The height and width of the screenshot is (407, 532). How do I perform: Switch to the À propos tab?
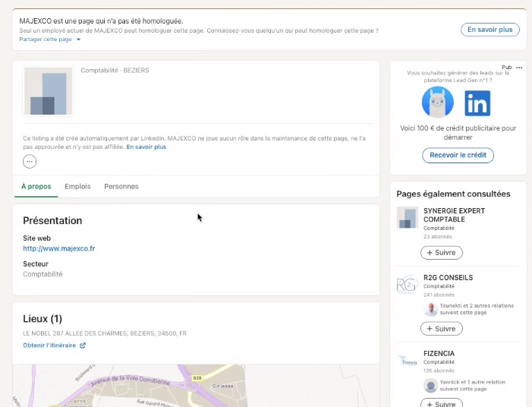tap(36, 186)
